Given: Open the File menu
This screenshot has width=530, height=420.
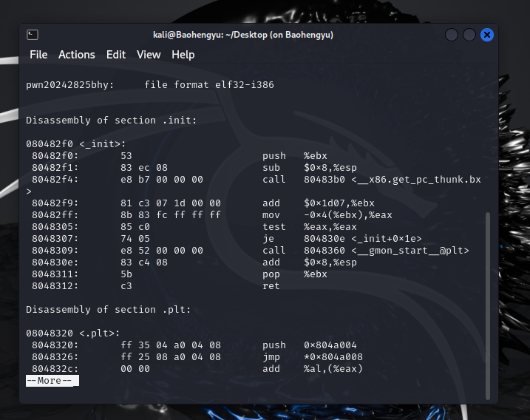Looking at the screenshot, I should coord(38,55).
